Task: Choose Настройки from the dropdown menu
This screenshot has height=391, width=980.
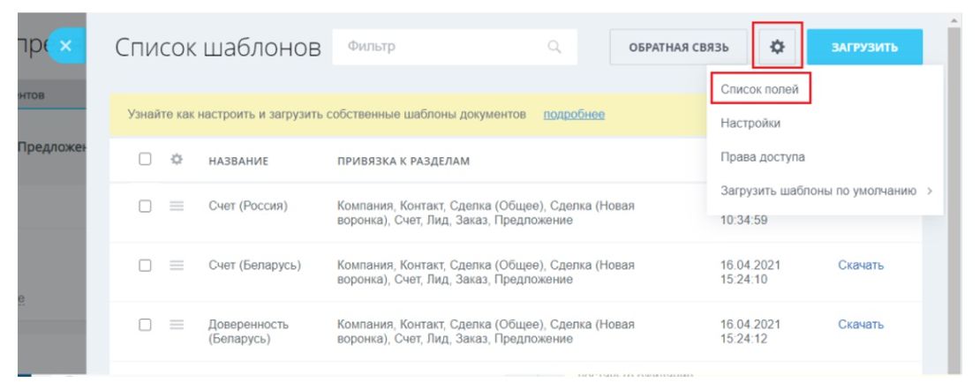Action: (x=750, y=124)
